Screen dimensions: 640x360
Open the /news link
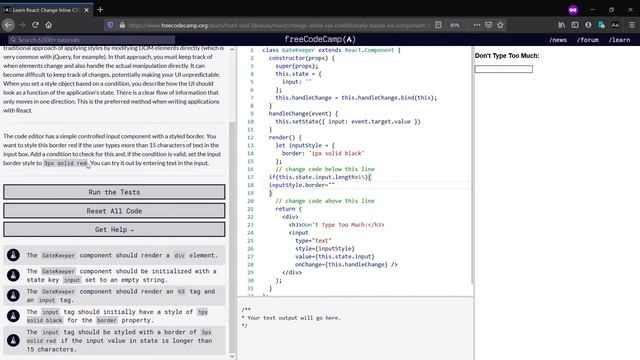(x=558, y=40)
